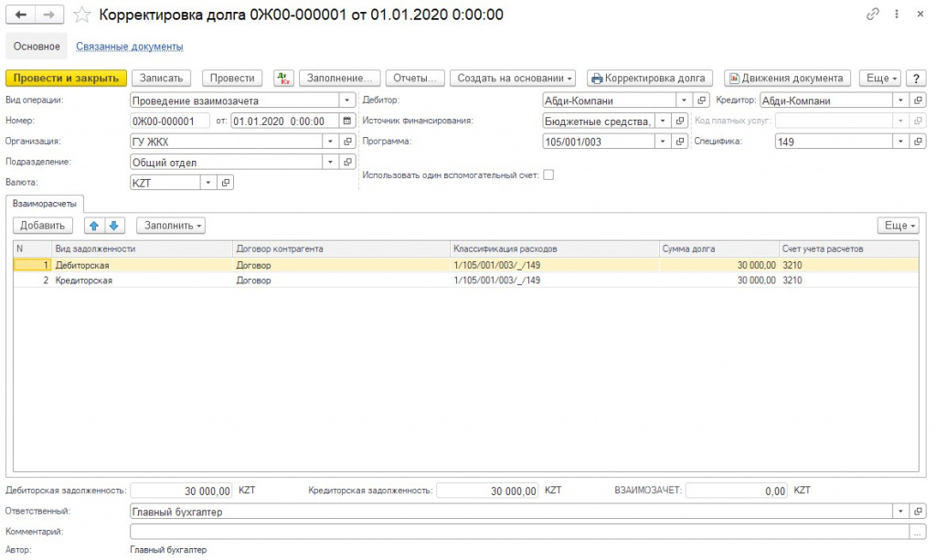Screen dimensions: 936x560
Task: Open Организация field's linked record icon
Action: 347,142
